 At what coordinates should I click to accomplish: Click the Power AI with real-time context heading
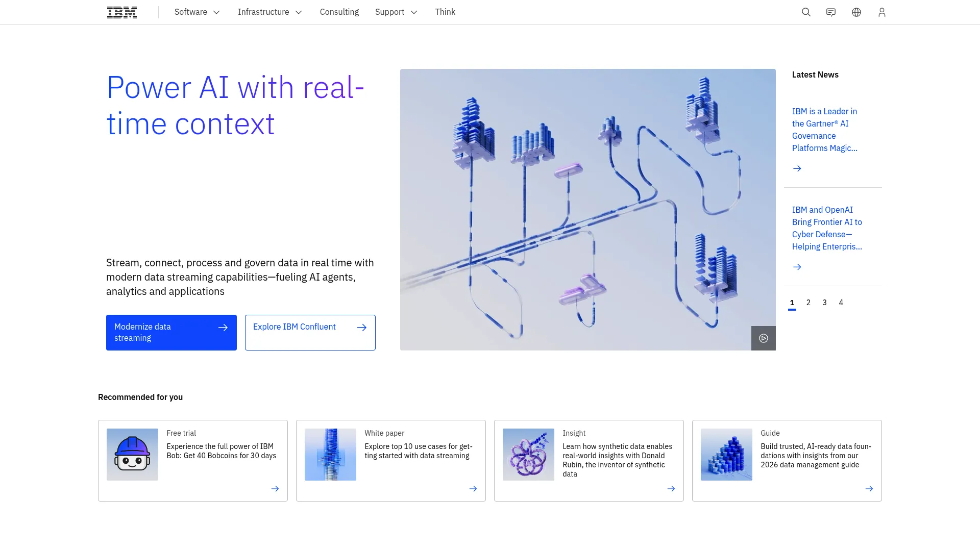pyautogui.click(x=235, y=106)
